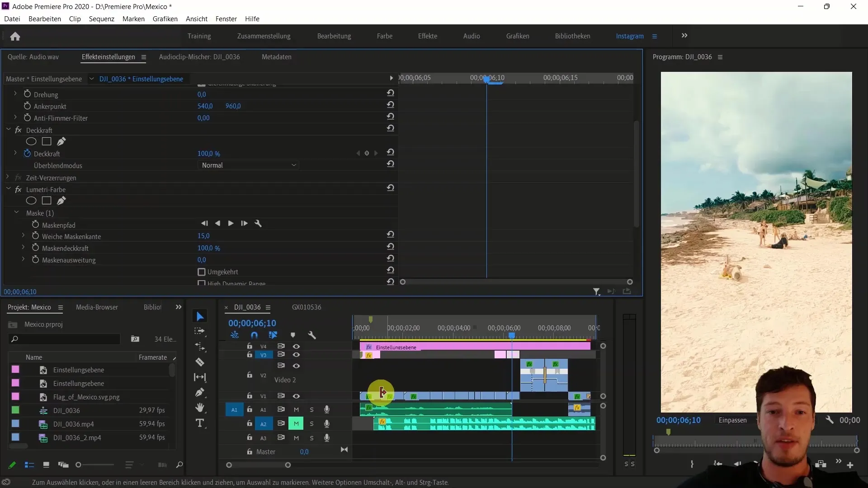Toggle Linked Selection in timeline

coord(273,335)
